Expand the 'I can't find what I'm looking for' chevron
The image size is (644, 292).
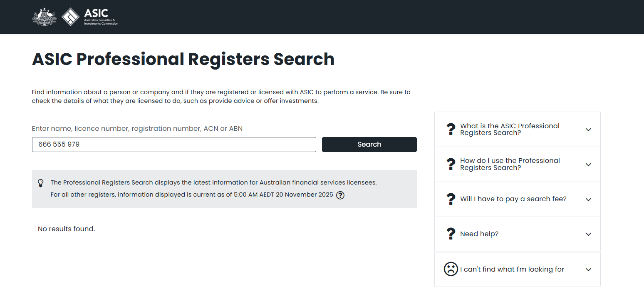coord(588,270)
